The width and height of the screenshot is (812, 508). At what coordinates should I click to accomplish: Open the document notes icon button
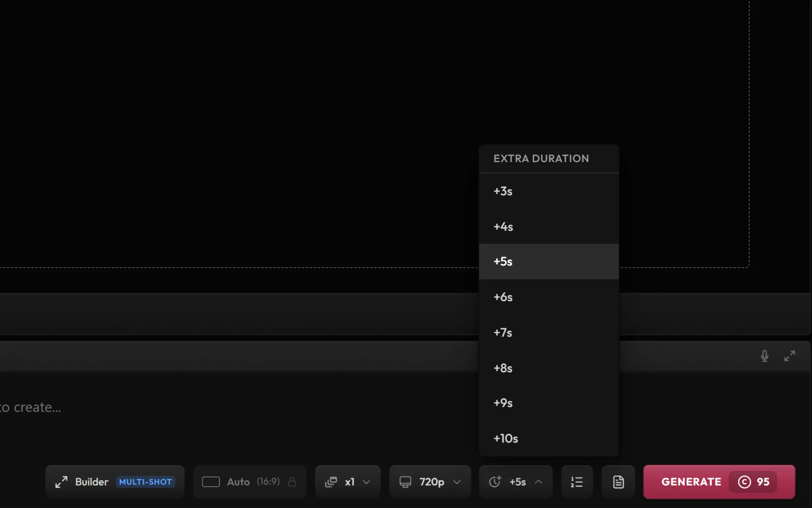click(618, 482)
